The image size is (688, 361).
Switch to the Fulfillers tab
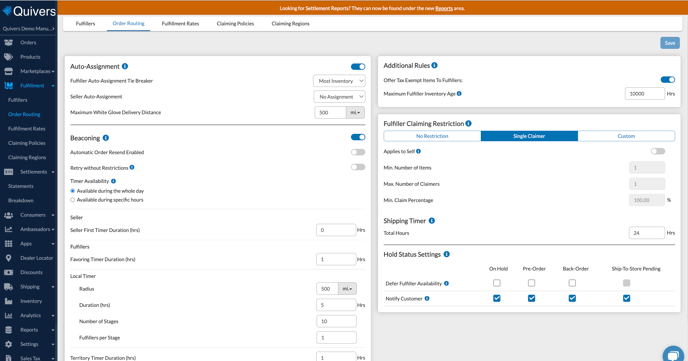[x=85, y=24]
